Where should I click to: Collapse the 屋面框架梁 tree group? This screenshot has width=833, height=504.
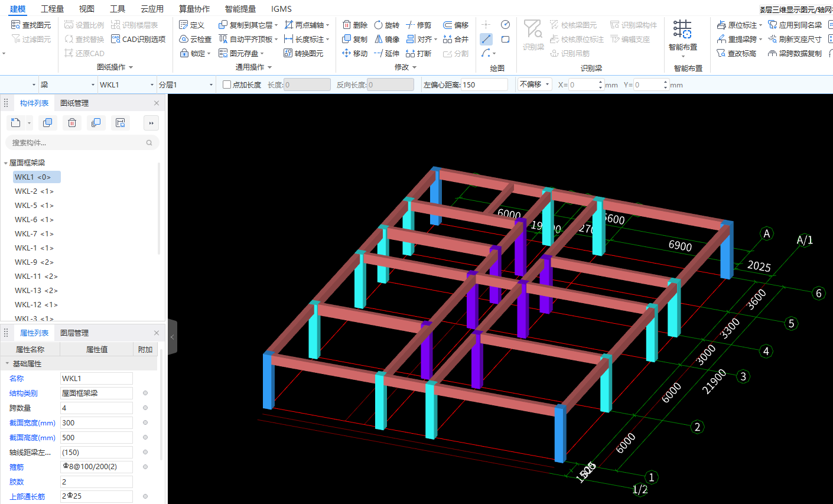[x=6, y=163]
